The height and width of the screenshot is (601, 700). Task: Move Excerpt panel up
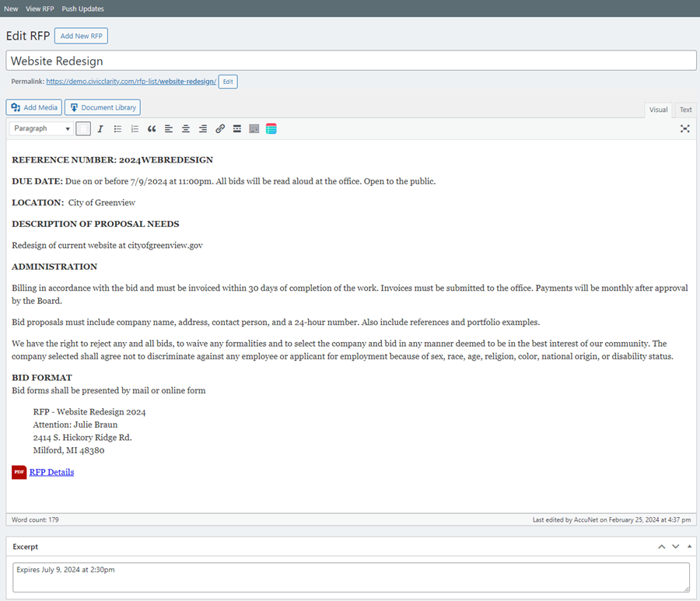662,547
